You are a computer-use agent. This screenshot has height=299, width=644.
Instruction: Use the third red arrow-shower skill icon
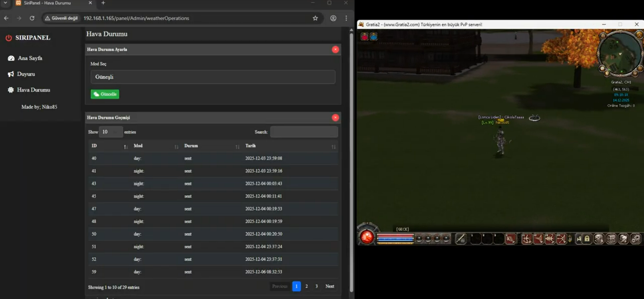[x=550, y=239]
